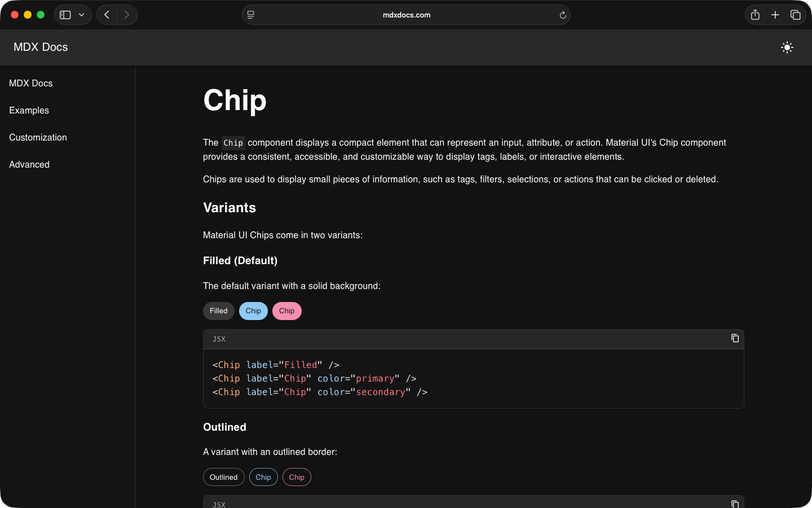This screenshot has height=508, width=812.
Task: Select the primary colored Chip in Filled section
Action: pos(253,311)
